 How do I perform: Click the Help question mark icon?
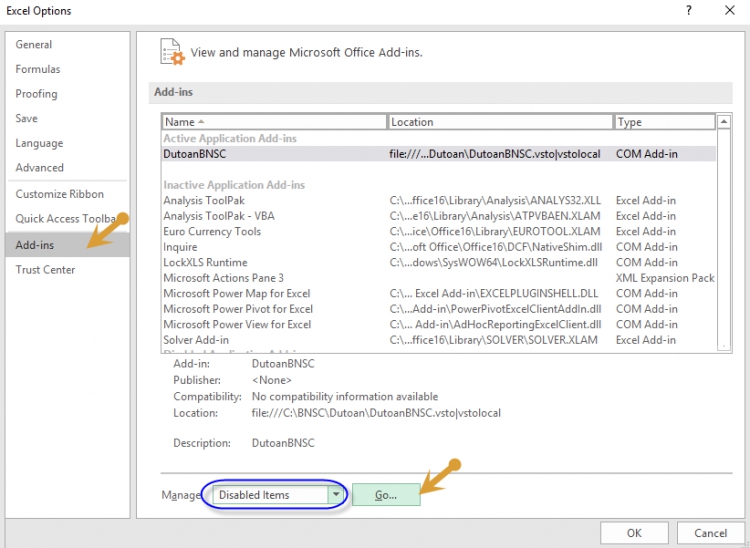tap(688, 11)
